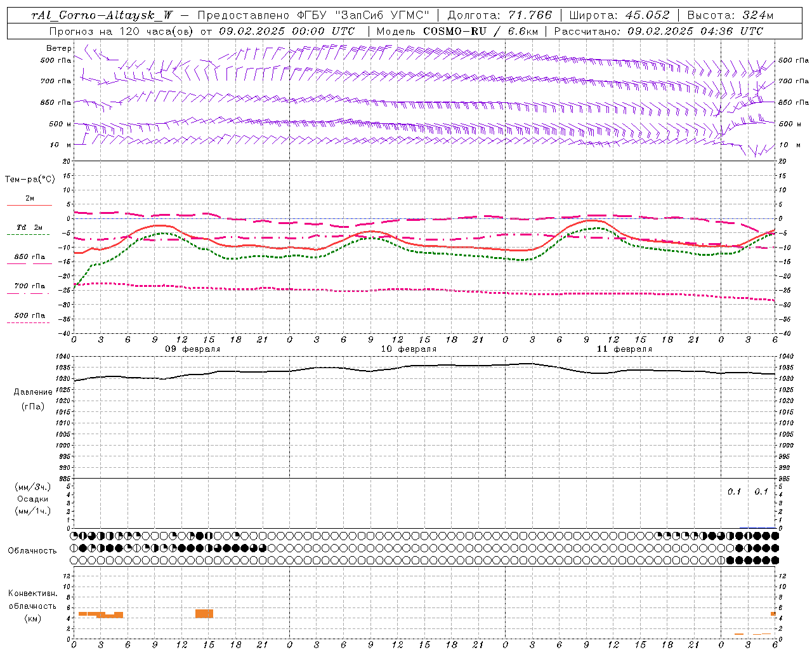Click the (мм/3ч.) precipitation unit label

click(x=33, y=487)
